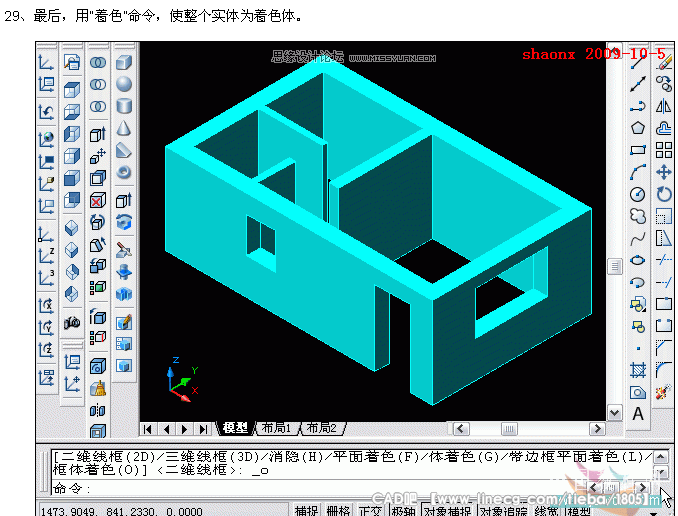
Task: Click the camera view icon
Action: pyautogui.click(x=72, y=322)
